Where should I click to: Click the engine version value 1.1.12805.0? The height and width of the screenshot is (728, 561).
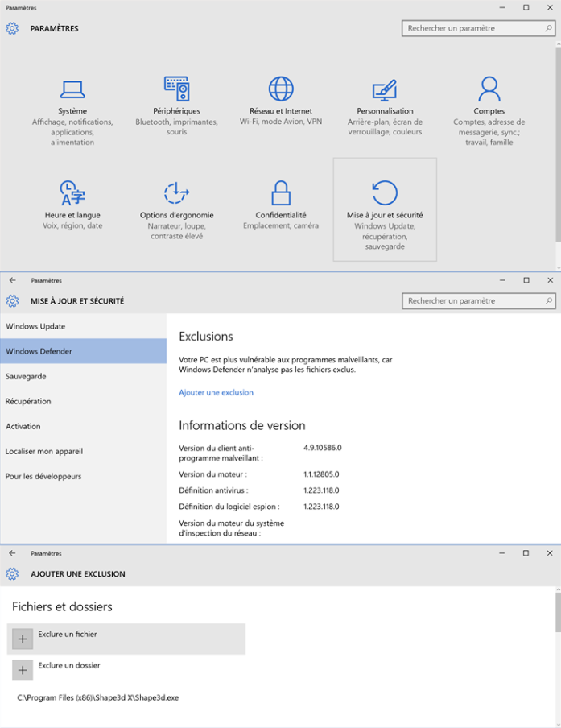[x=321, y=474]
